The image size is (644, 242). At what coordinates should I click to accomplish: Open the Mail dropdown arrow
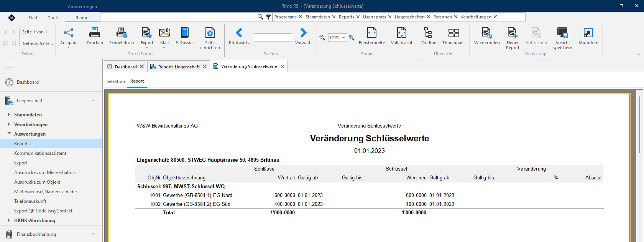pyautogui.click(x=164, y=48)
